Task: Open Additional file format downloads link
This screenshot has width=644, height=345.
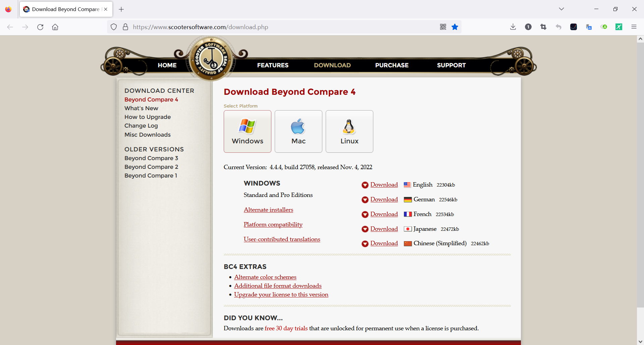Action: [278, 286]
